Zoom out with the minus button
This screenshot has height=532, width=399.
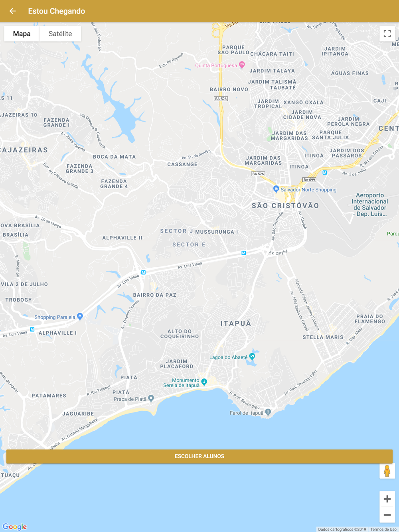(x=387, y=515)
